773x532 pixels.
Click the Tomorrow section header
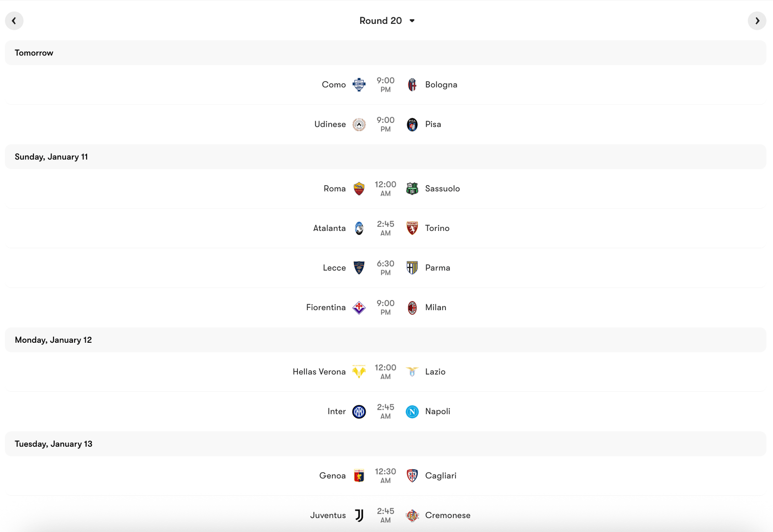point(33,53)
